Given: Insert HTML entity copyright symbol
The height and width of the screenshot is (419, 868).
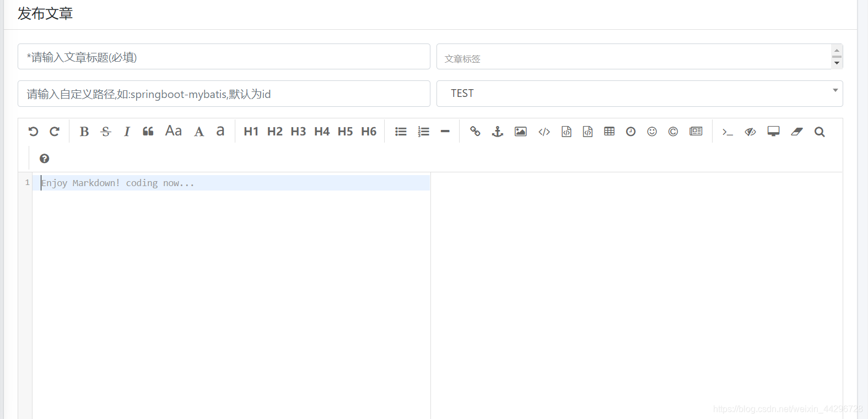Looking at the screenshot, I should coord(673,132).
